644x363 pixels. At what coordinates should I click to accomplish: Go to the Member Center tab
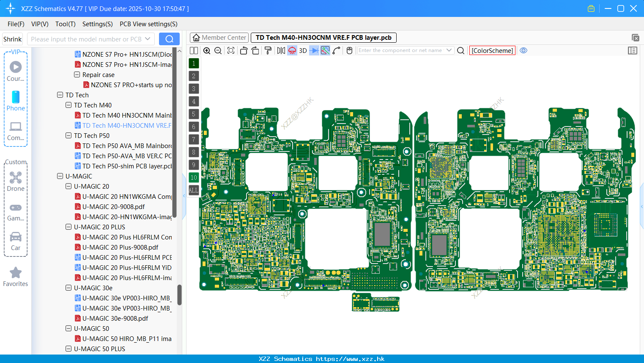tap(219, 38)
